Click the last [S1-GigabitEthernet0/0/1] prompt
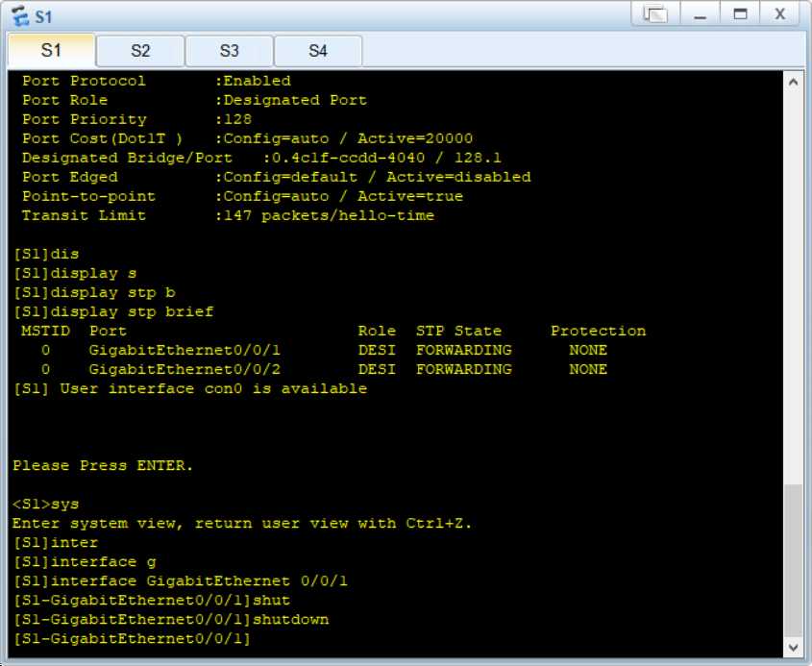Screen dimensions: 812x666 coord(132,638)
